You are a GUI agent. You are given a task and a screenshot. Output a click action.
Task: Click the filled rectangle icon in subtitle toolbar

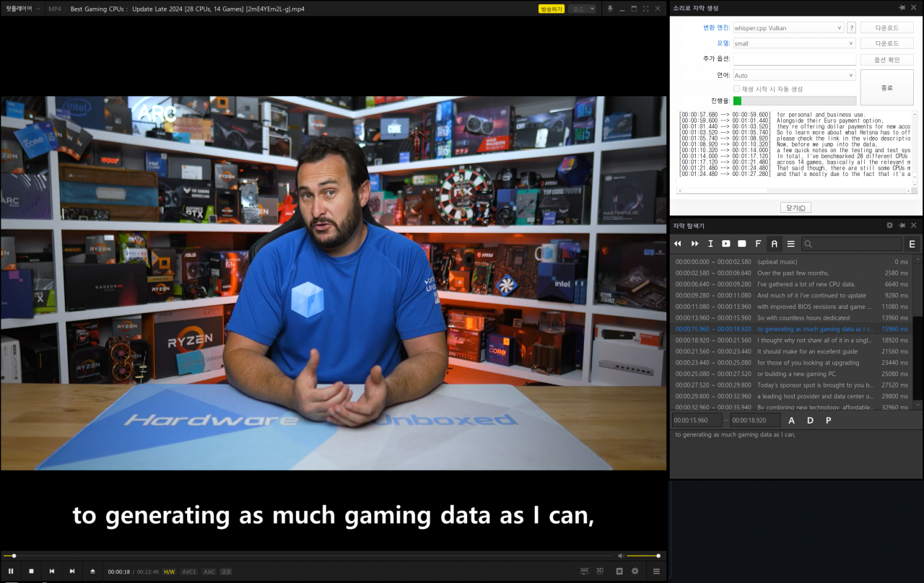click(742, 244)
